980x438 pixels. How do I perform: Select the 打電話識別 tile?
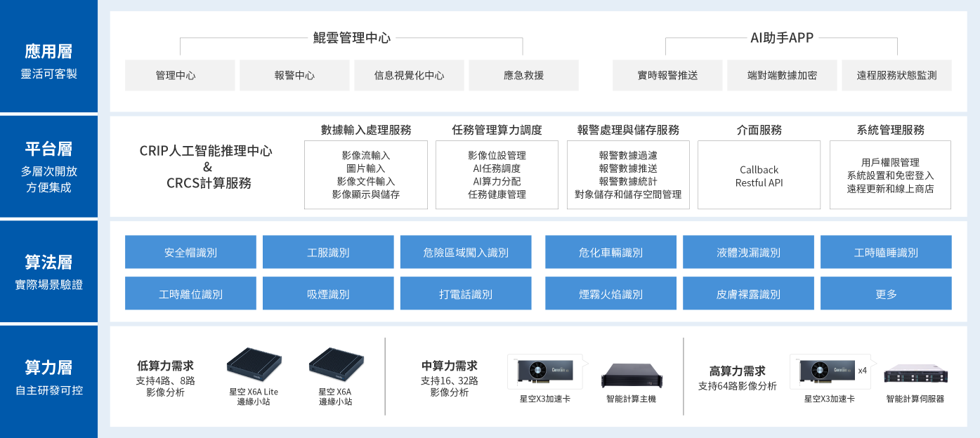coord(466,293)
